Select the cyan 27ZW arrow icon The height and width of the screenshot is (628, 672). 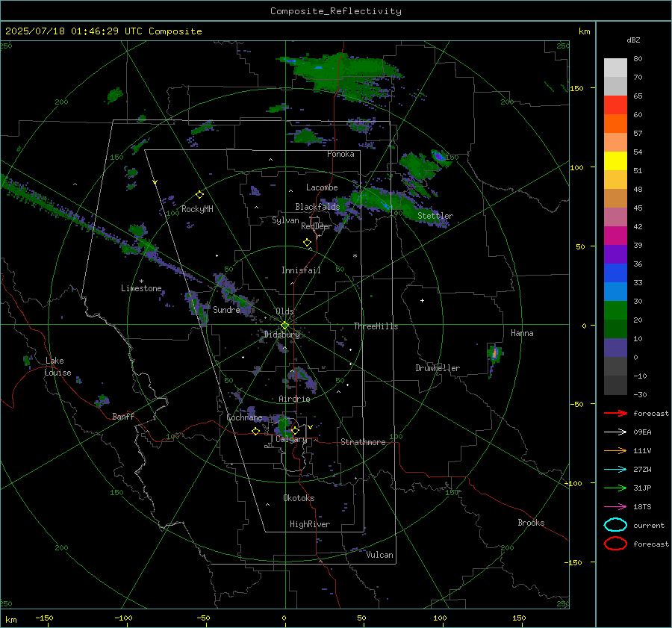click(x=615, y=470)
